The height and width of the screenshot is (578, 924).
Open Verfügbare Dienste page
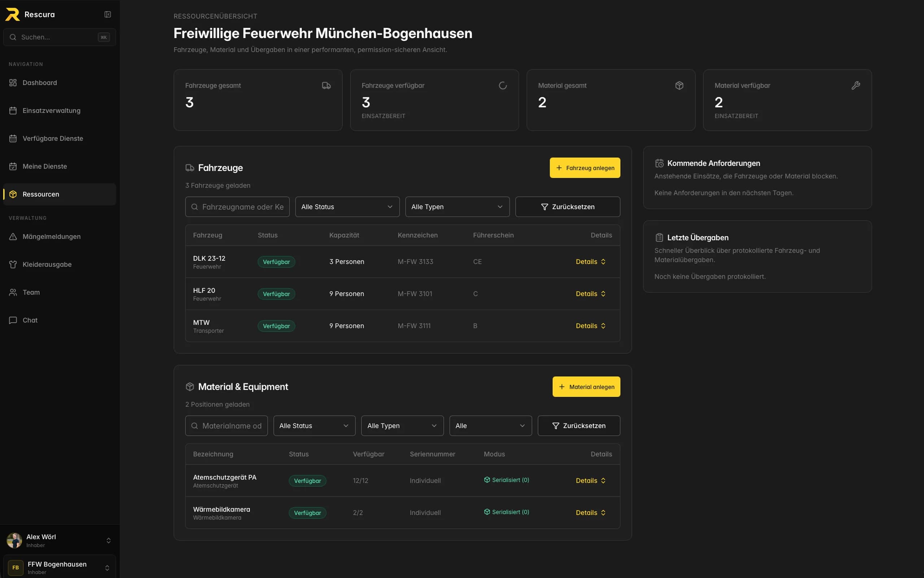pos(59,138)
